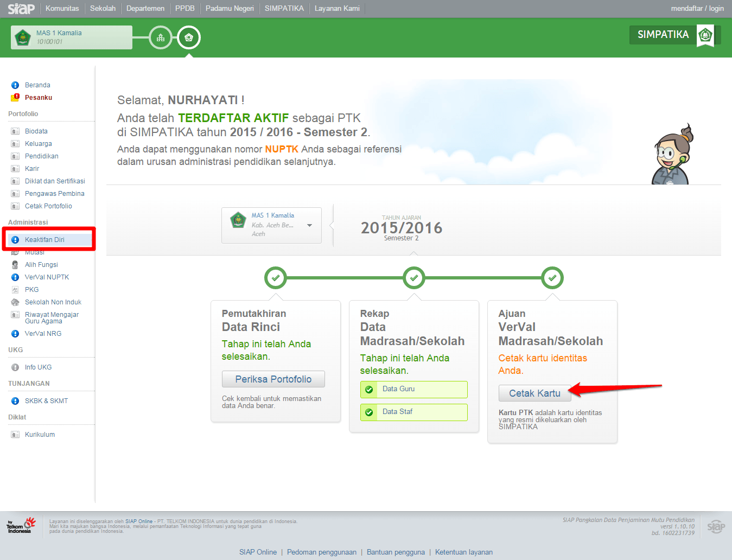Click the Beranda info icon

(x=15, y=85)
